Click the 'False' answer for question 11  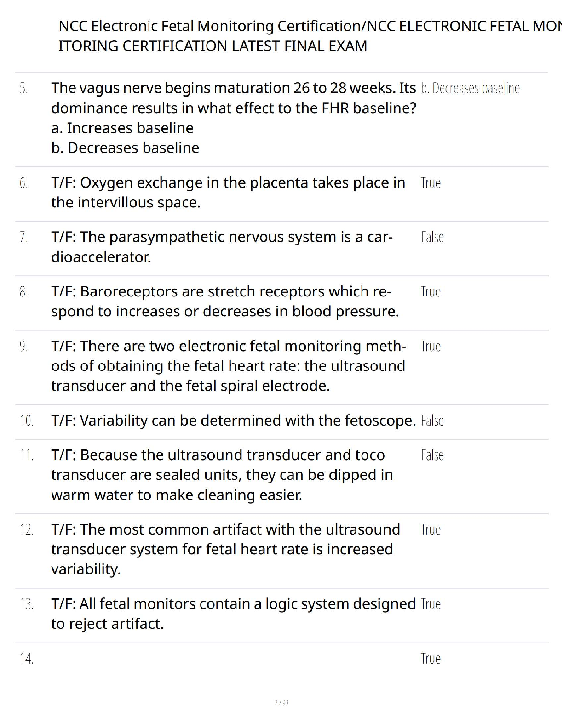[x=432, y=455]
